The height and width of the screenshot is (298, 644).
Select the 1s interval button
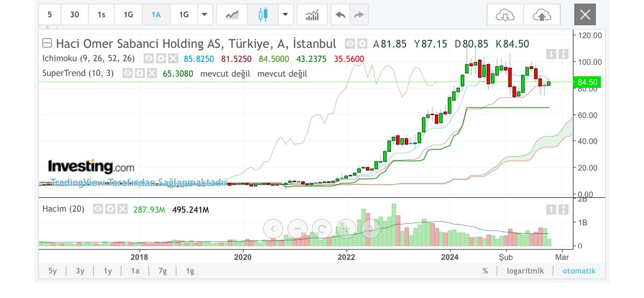(x=101, y=15)
